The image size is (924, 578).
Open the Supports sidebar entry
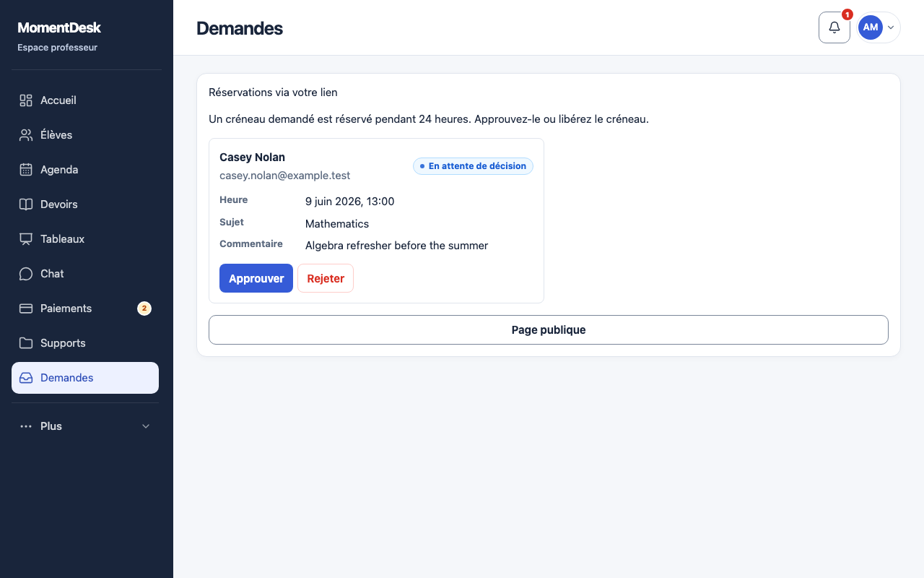pos(85,343)
